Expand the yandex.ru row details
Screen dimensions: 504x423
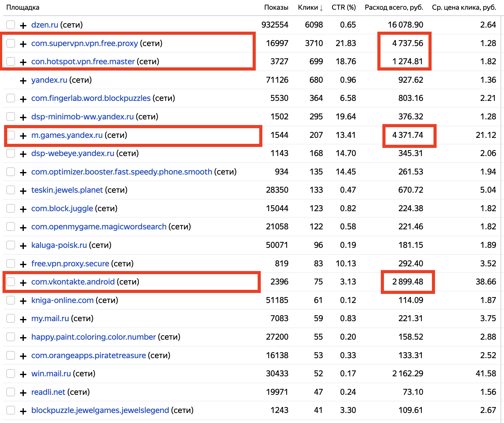pyautogui.click(x=23, y=81)
